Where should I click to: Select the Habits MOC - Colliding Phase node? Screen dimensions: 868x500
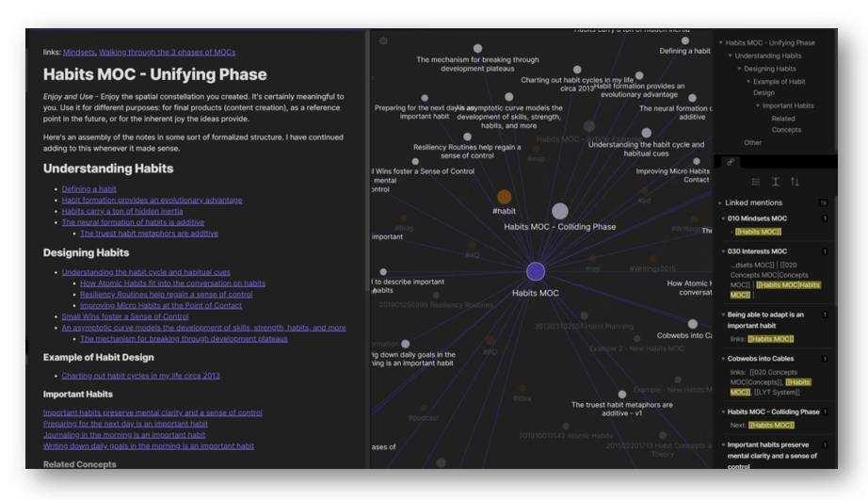[x=559, y=211]
